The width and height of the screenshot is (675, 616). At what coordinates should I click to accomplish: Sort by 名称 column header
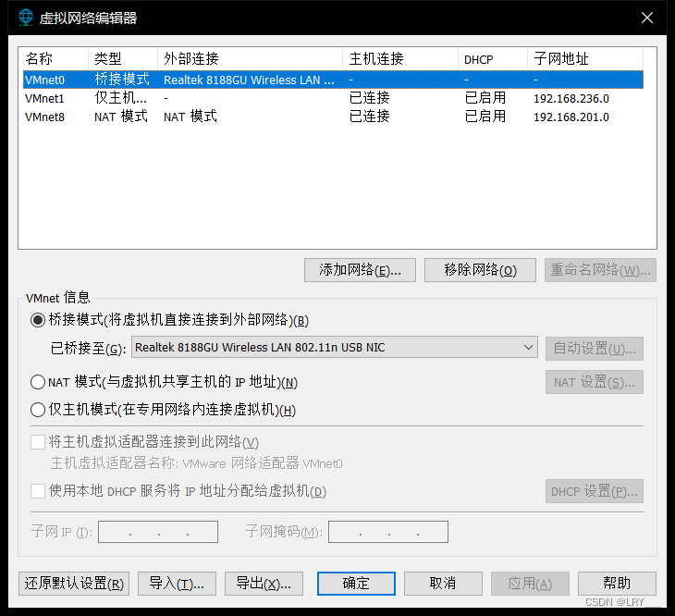point(54,58)
